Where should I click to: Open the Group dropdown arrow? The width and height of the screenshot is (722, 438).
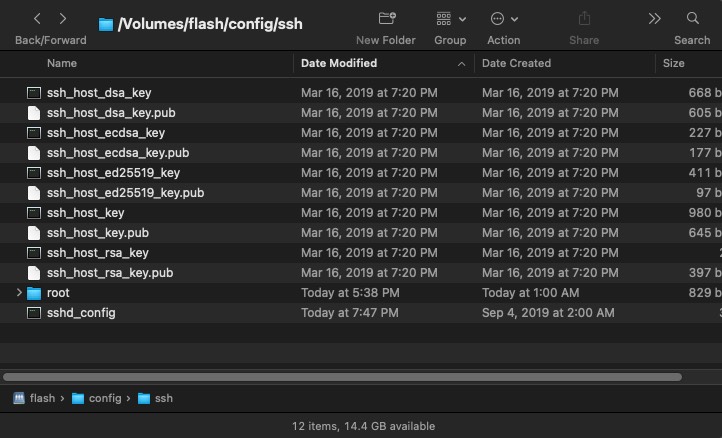pos(463,19)
